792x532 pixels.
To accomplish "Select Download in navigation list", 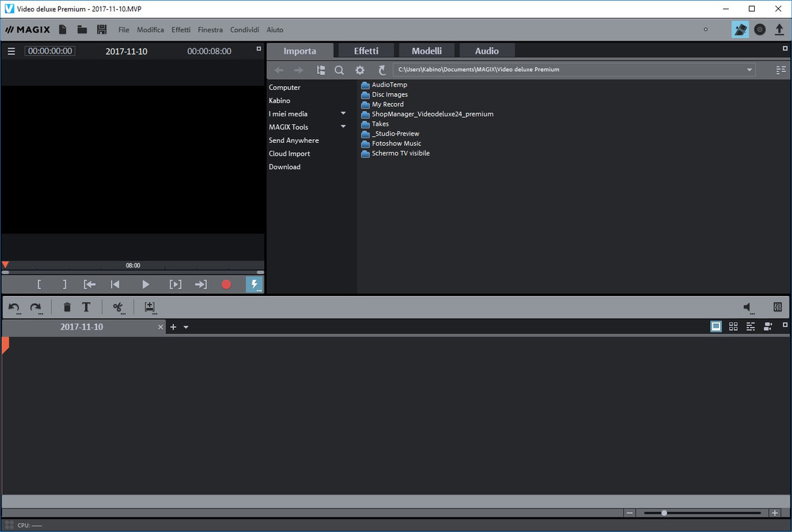I will 284,166.
